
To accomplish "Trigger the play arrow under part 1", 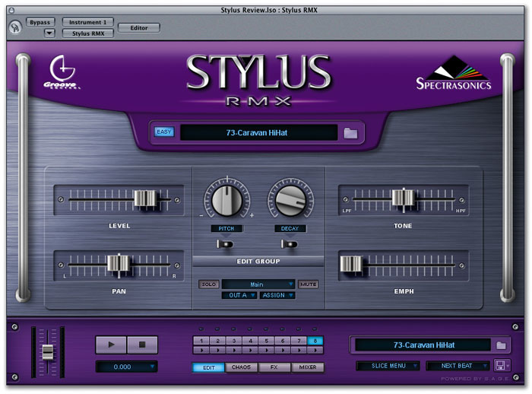I will point(201,350).
